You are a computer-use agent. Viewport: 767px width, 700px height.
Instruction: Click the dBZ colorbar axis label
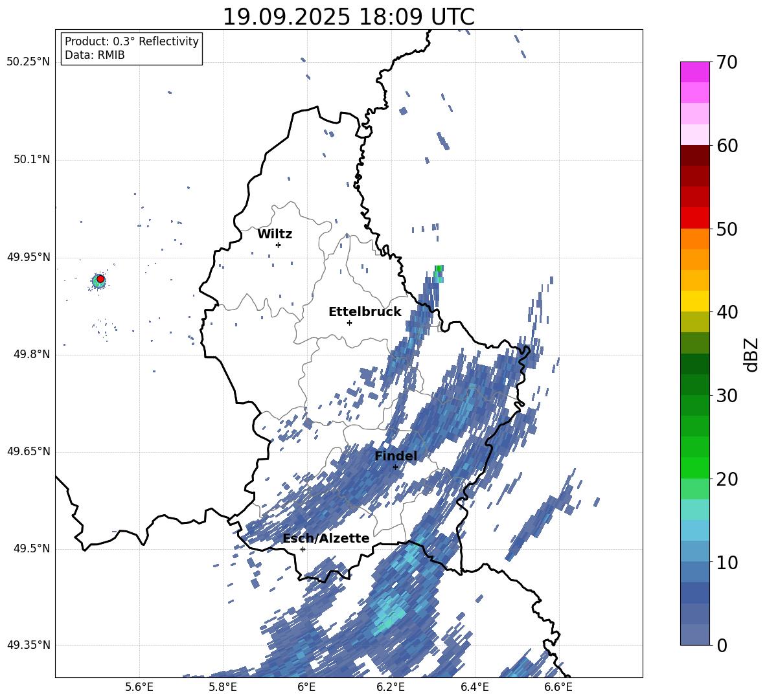tap(751, 354)
